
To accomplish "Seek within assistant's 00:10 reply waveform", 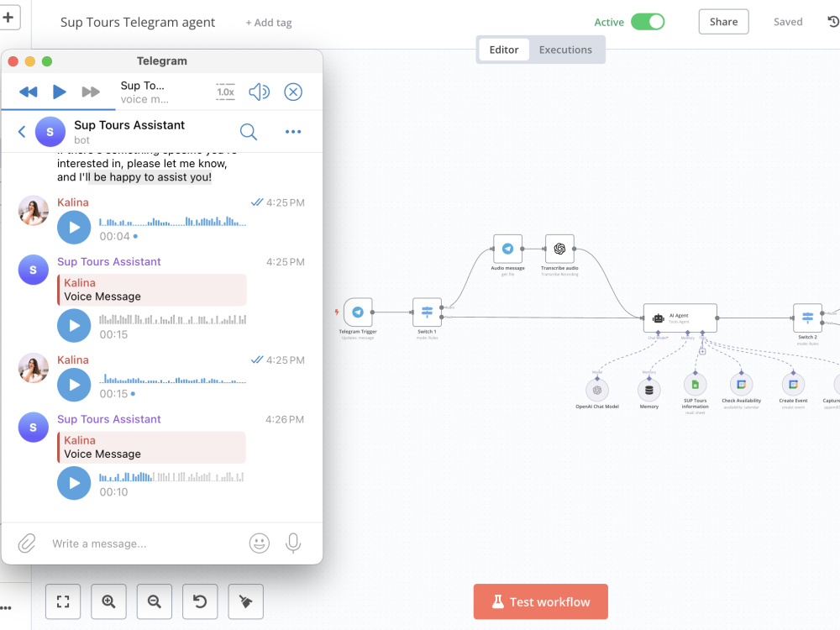I will point(171,477).
